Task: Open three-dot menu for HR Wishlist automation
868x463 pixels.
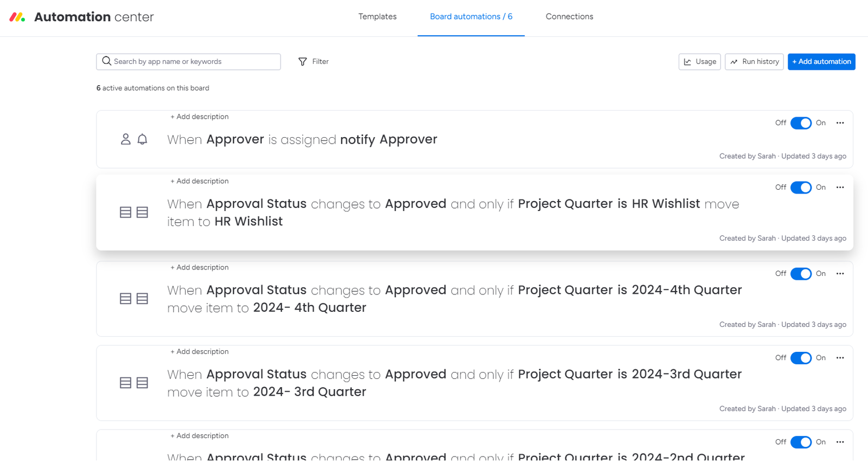Action: coord(840,188)
